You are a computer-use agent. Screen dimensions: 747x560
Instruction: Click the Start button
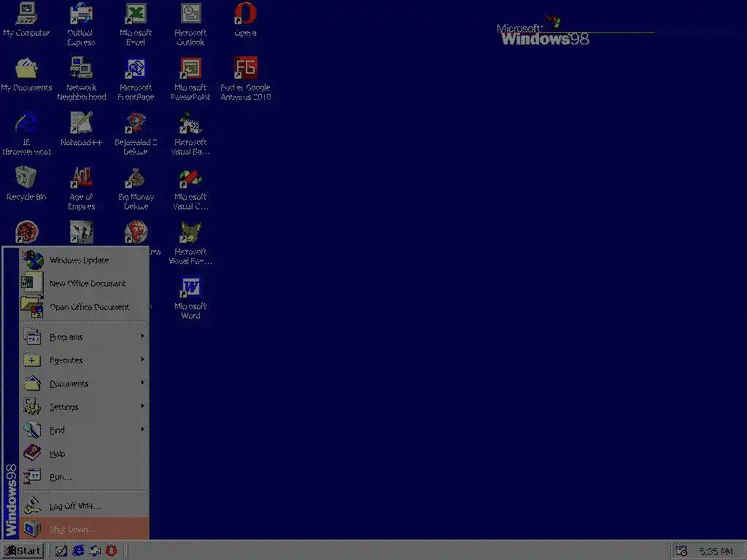tap(23, 551)
